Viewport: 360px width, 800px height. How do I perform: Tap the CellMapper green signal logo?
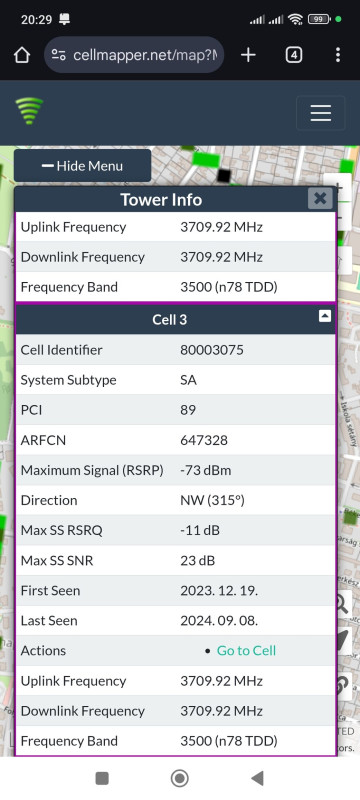29,111
